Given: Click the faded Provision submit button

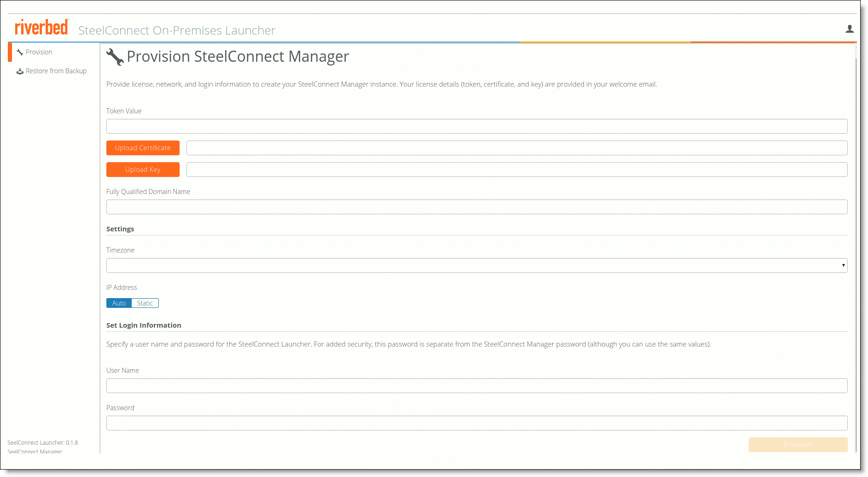Looking at the screenshot, I should tap(798, 445).
